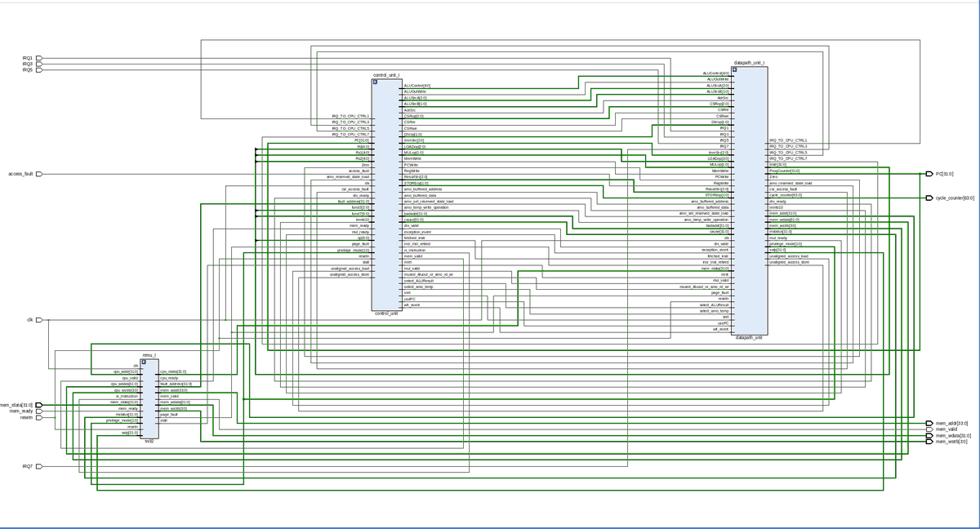
Task: Select the mem_valid output port symbol
Action: click(929, 429)
